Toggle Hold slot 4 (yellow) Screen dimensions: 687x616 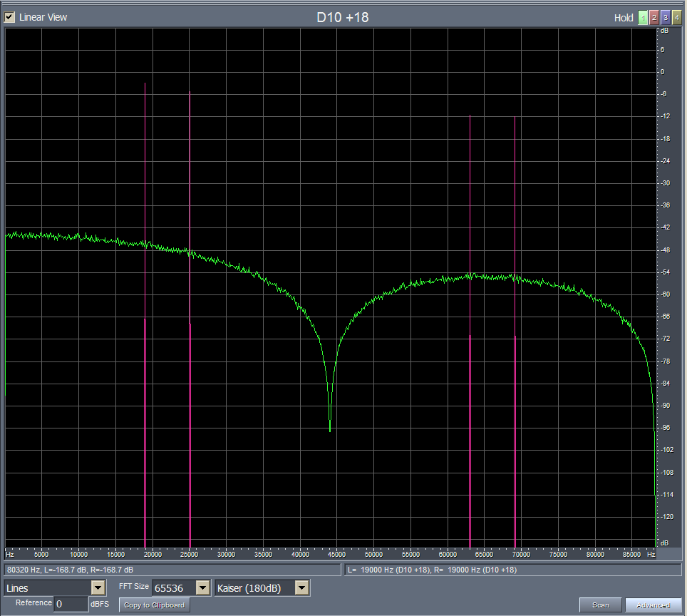tap(677, 18)
